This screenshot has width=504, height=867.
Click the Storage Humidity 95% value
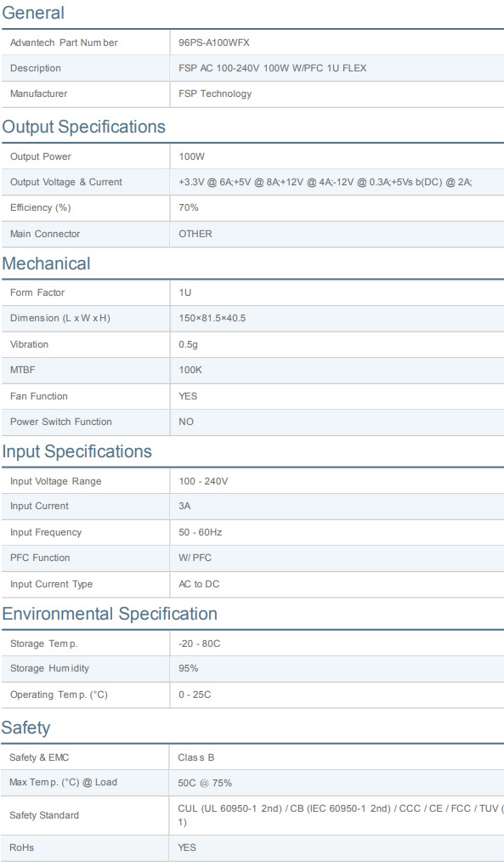point(189,668)
